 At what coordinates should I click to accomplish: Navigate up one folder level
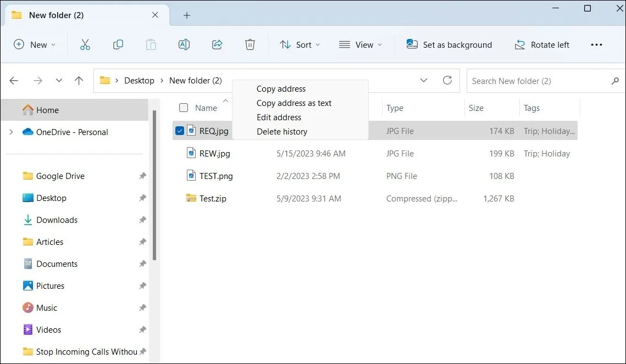[x=79, y=80]
